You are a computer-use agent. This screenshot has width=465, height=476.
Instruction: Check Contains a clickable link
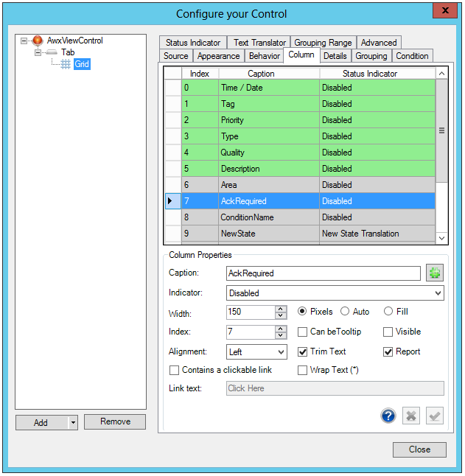tap(175, 370)
